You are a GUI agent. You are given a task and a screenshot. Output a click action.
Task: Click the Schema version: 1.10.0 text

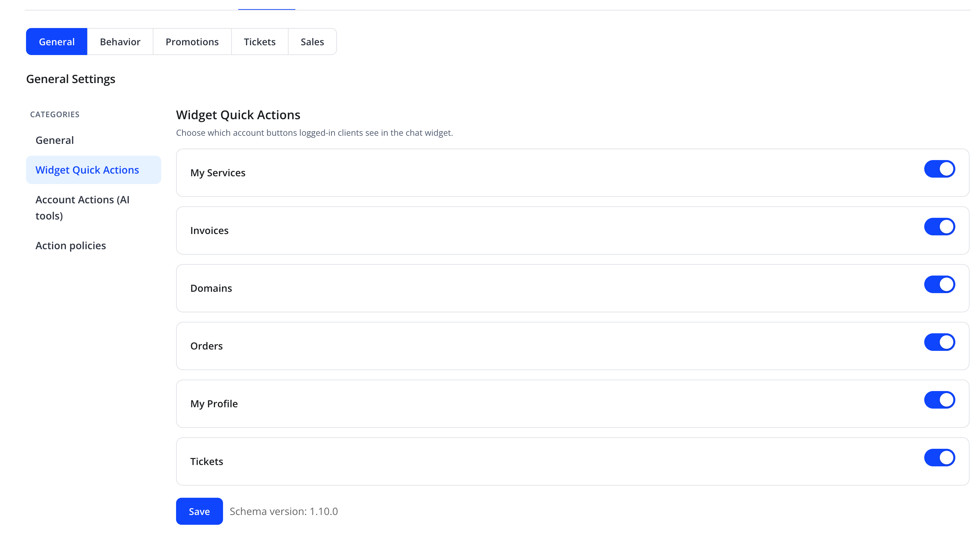(x=284, y=512)
